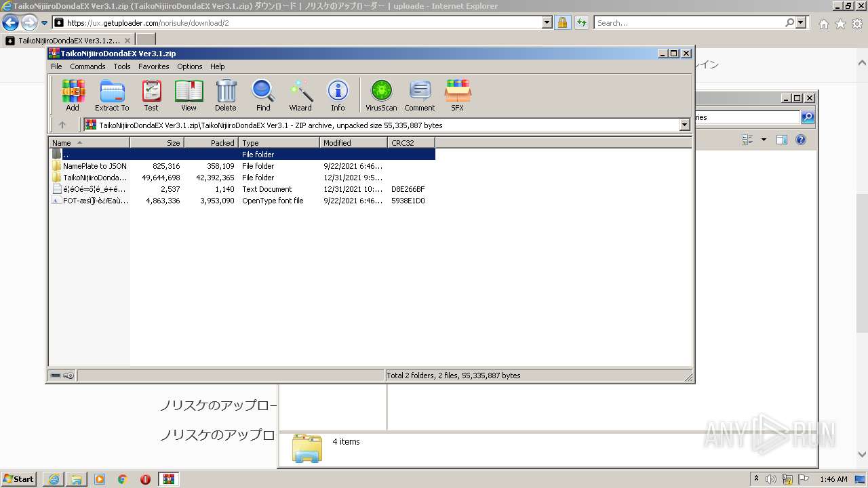Open a new browser tab
This screenshot has width=868, height=488.
(x=146, y=40)
